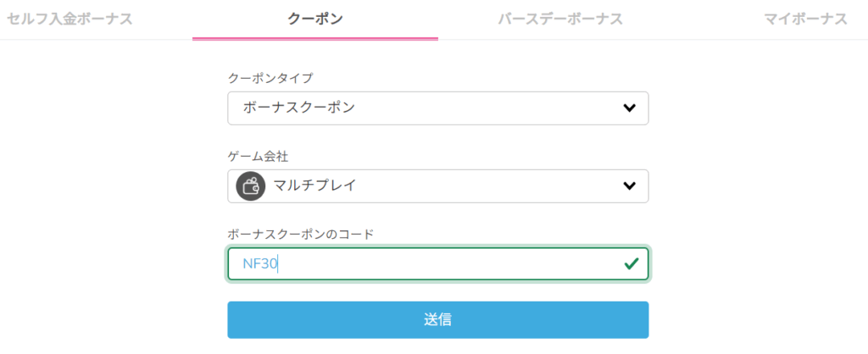Switch to the セルフ入金ボーナス tab
The width and height of the screenshot is (868, 354).
click(70, 19)
